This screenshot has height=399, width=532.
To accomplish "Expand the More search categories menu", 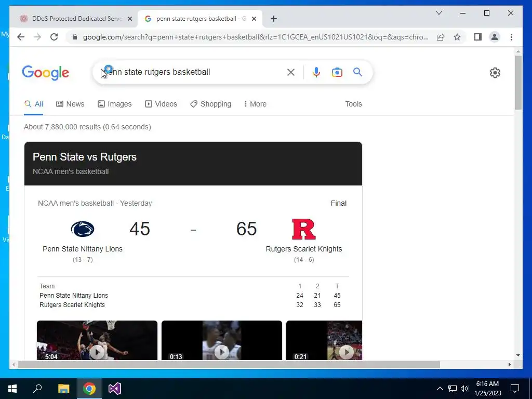I will tap(255, 104).
